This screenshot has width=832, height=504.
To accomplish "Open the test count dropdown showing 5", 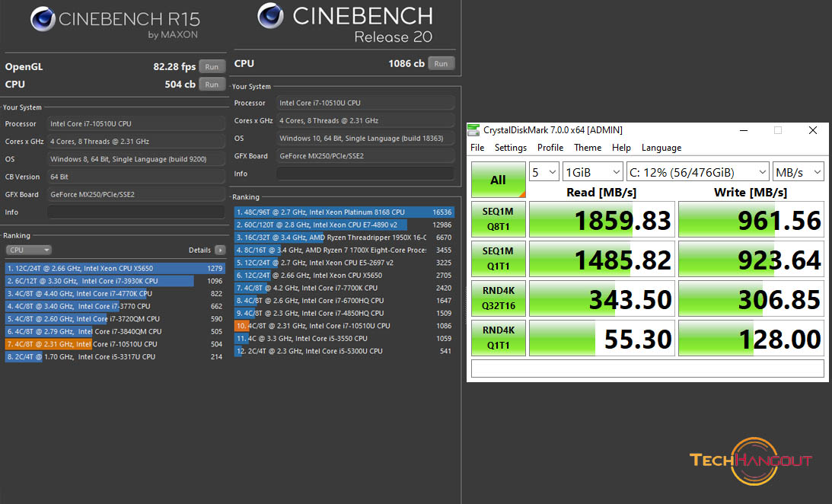I will [x=544, y=172].
